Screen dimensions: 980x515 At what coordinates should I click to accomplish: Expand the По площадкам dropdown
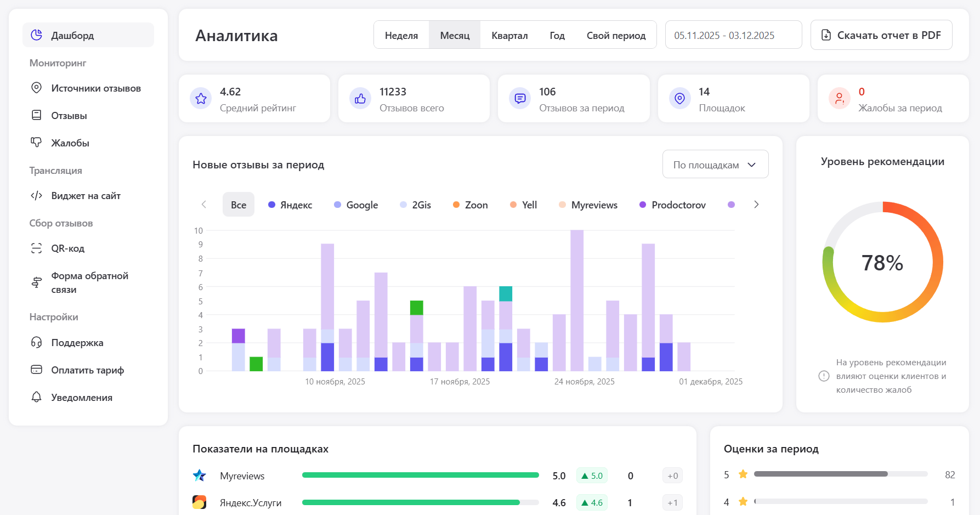pos(715,165)
